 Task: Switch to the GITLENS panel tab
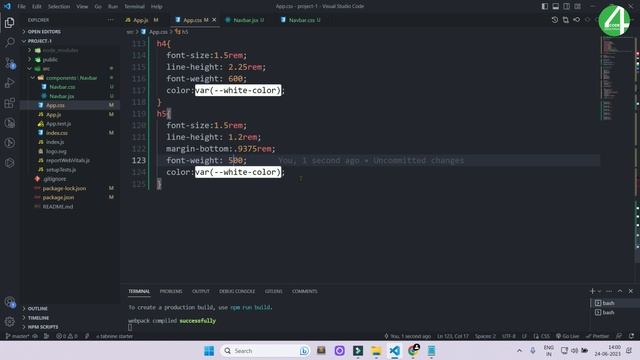273,291
